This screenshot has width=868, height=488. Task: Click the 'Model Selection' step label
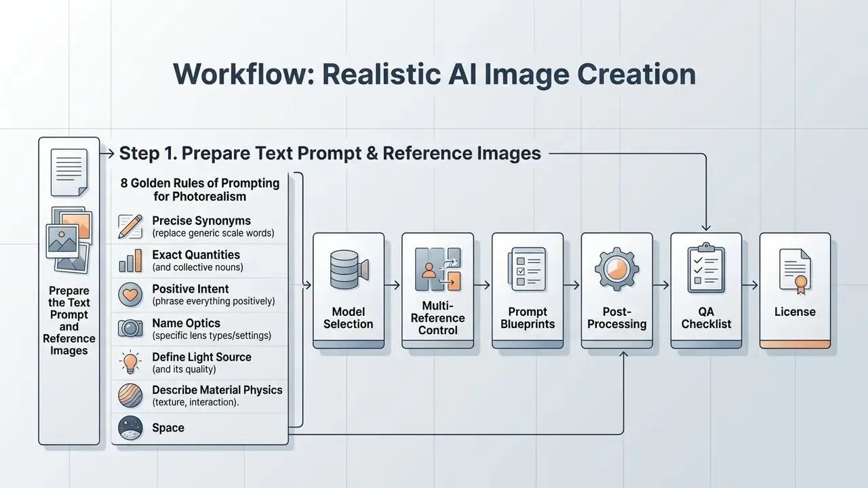pos(348,318)
